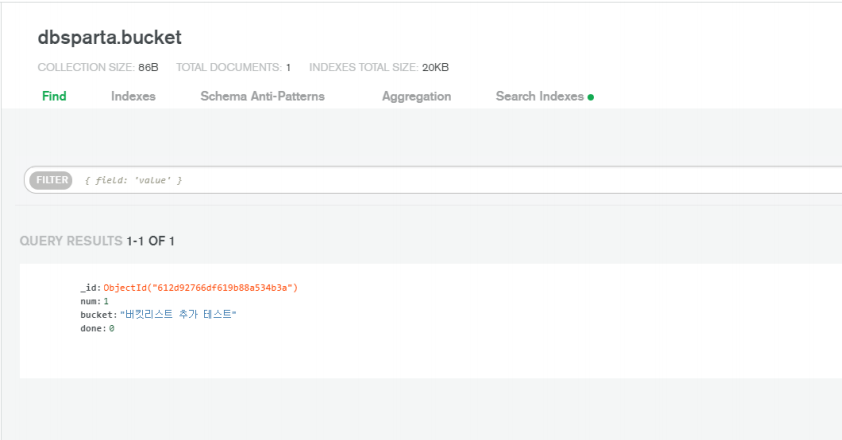The width and height of the screenshot is (842, 440).
Task: Open the Find tab
Action: (x=54, y=96)
